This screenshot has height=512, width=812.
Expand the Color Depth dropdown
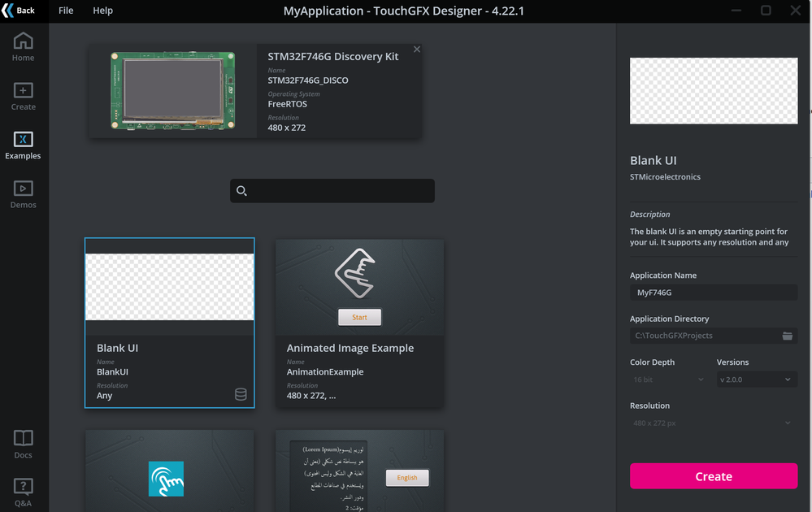click(668, 380)
